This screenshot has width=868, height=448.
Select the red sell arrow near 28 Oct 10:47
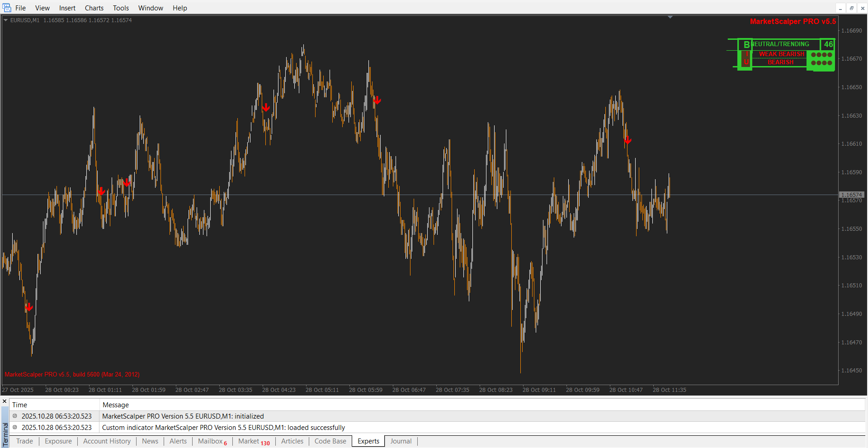click(x=627, y=140)
